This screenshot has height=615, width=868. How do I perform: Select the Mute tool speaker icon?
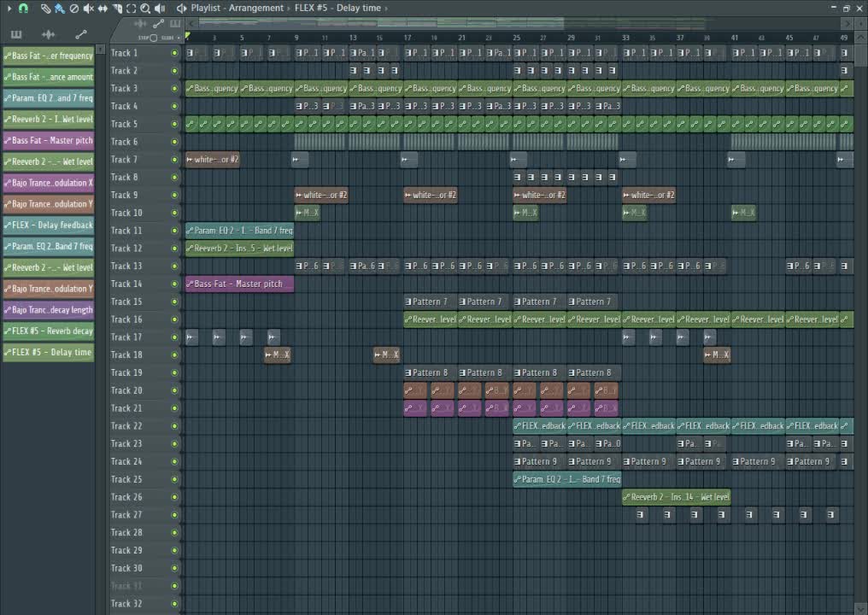[88, 9]
